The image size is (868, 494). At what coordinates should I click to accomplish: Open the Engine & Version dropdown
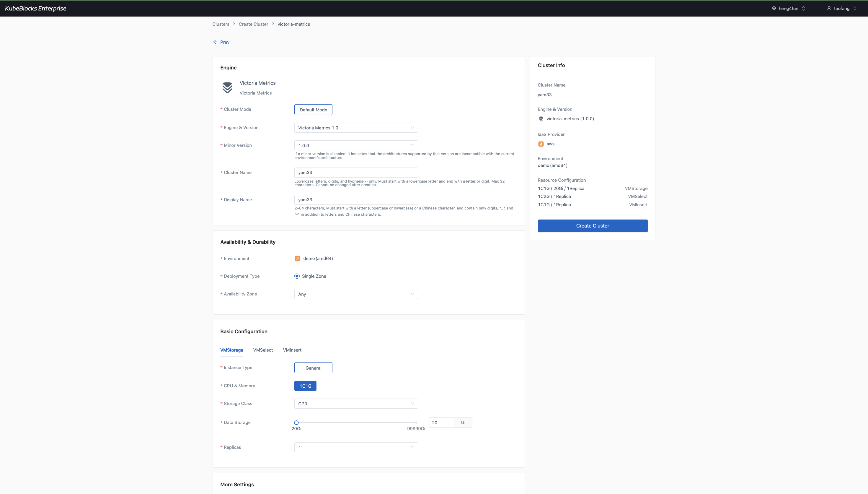356,128
